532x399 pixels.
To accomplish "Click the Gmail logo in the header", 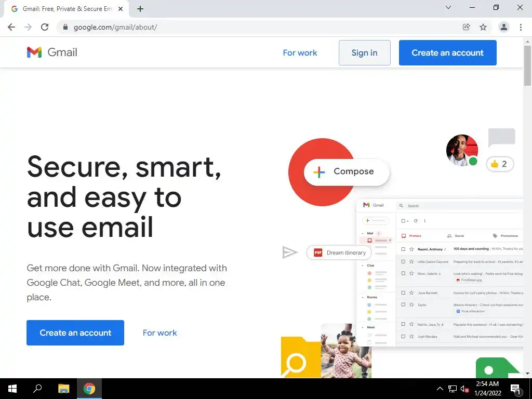I will coord(52,52).
